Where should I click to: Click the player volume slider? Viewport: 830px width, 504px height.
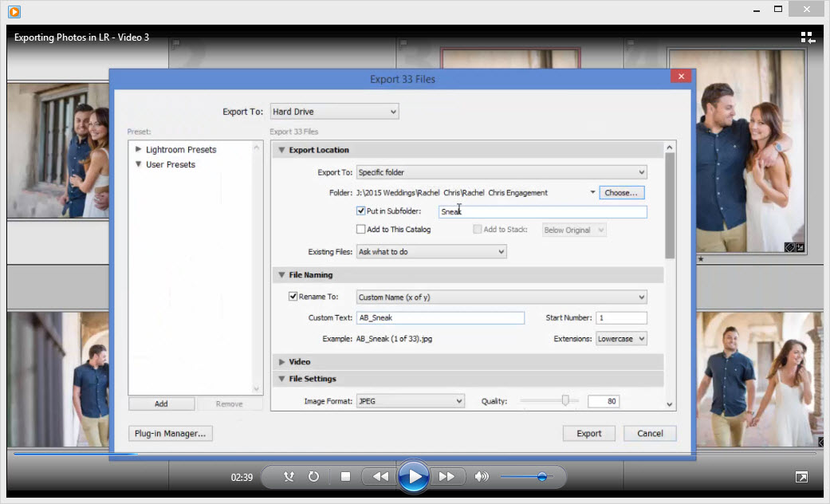coord(527,476)
